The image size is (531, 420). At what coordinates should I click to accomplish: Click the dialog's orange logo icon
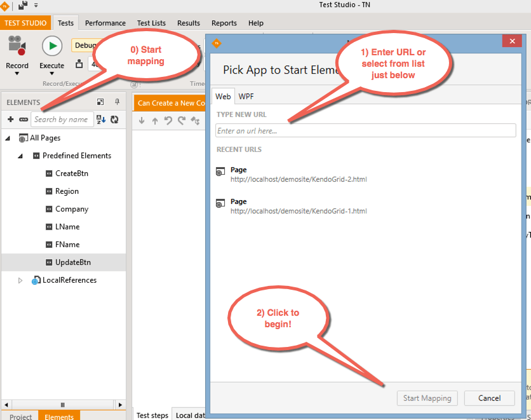217,43
